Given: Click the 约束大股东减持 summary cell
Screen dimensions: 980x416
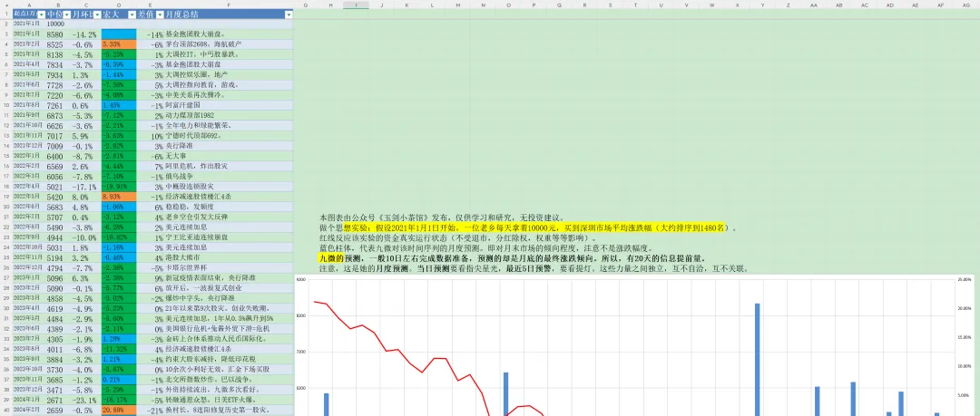Looking at the screenshot, I should point(229,359).
